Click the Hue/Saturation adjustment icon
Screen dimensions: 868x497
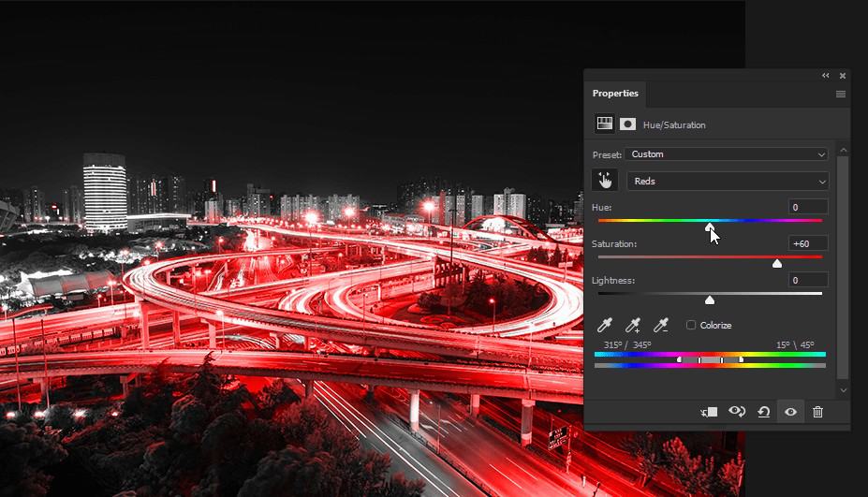(x=605, y=124)
